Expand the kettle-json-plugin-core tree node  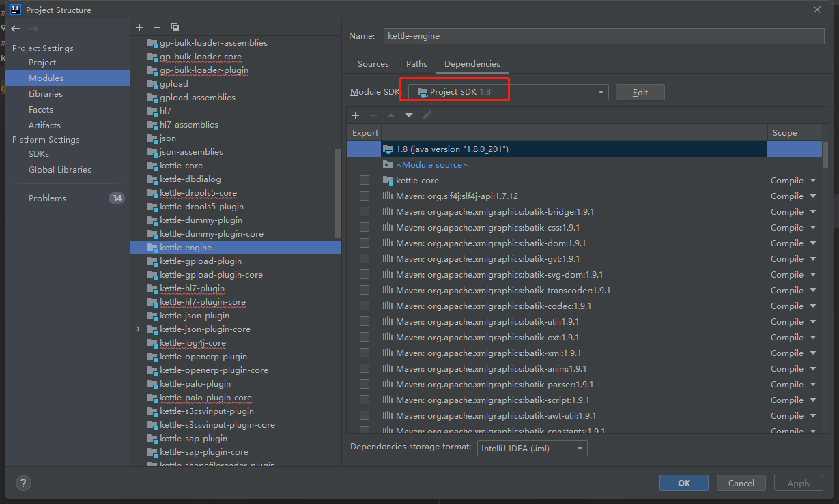pos(138,329)
